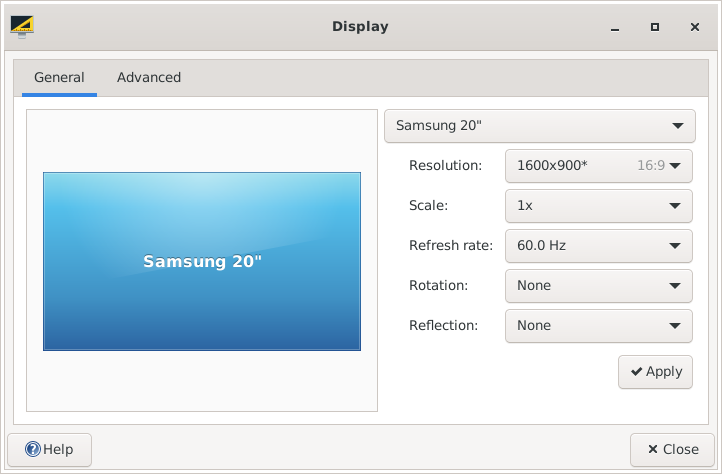Expand the Rotation dropdown set to None
The image size is (722, 474).
pos(599,286)
